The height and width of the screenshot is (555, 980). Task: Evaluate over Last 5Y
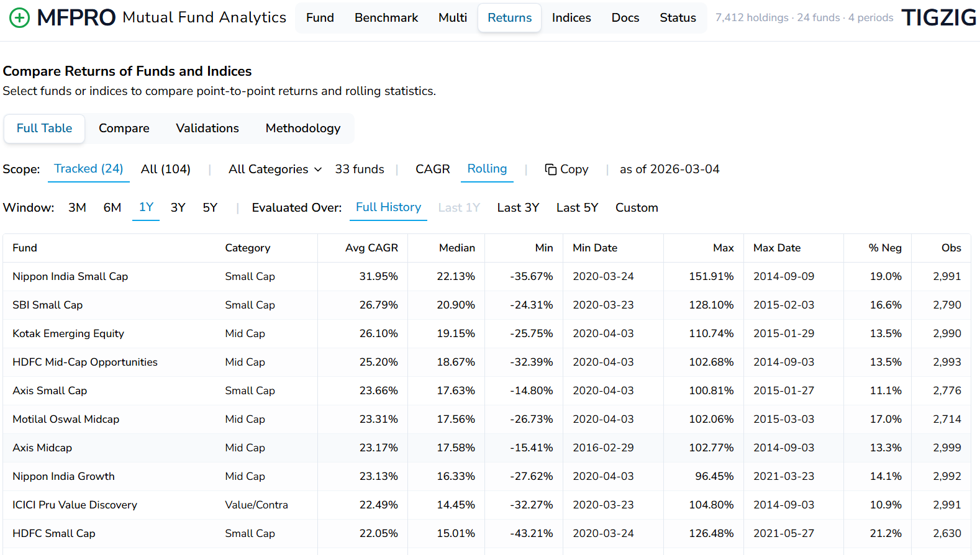point(578,208)
